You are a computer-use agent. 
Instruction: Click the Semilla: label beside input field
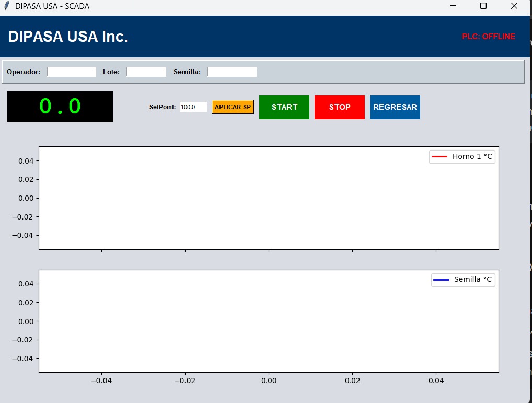pyautogui.click(x=187, y=72)
